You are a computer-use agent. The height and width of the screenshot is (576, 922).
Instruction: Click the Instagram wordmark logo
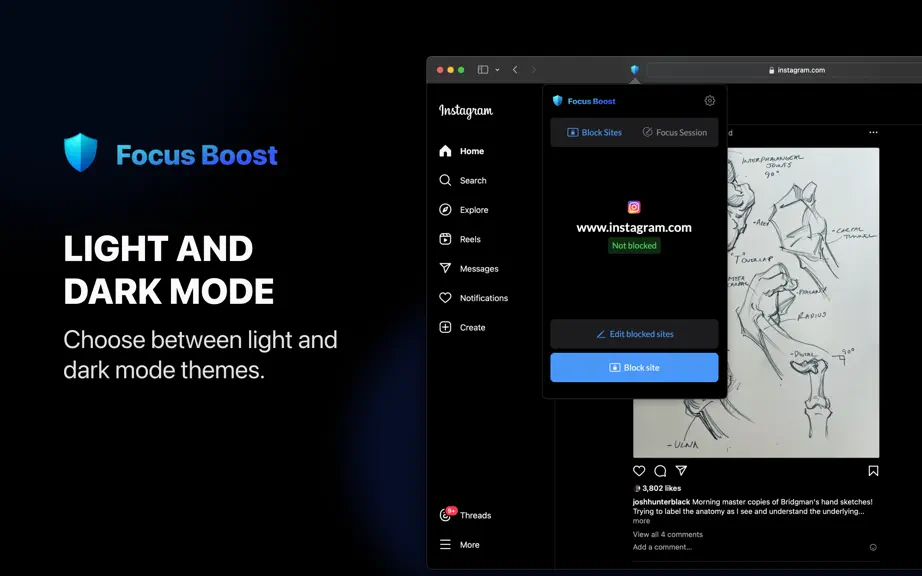click(x=466, y=110)
